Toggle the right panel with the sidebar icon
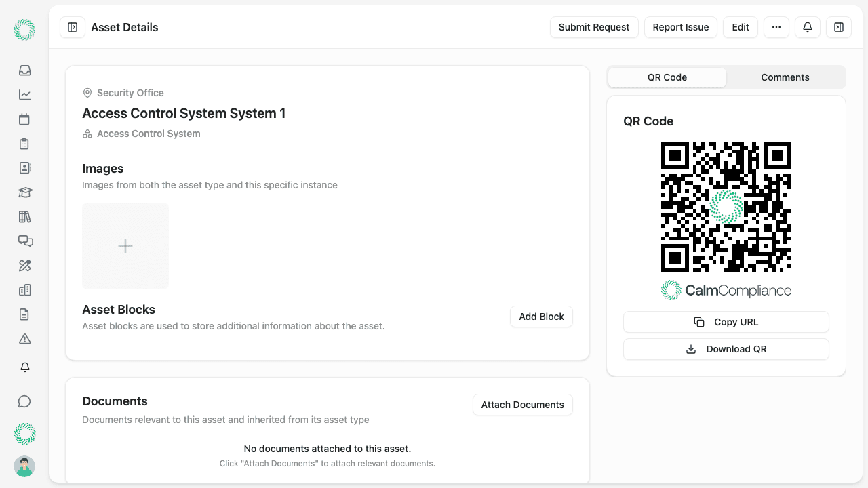This screenshot has width=868, height=488. pyautogui.click(x=839, y=27)
